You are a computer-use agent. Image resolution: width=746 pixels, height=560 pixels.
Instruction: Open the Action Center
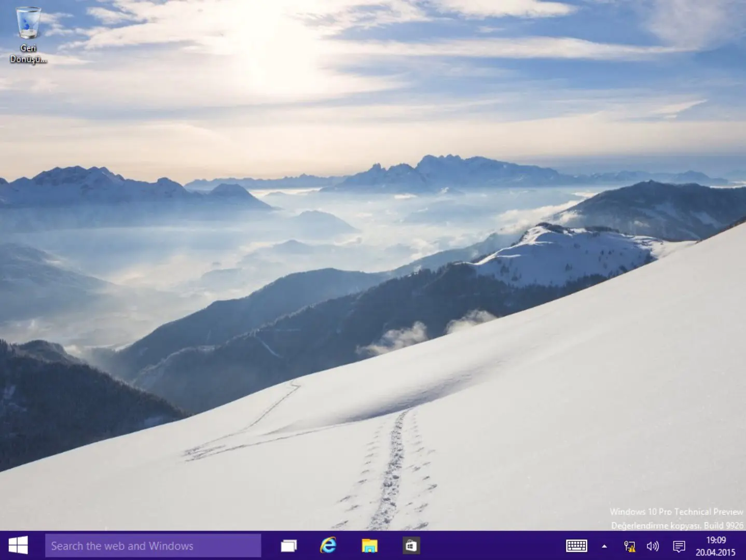click(680, 545)
